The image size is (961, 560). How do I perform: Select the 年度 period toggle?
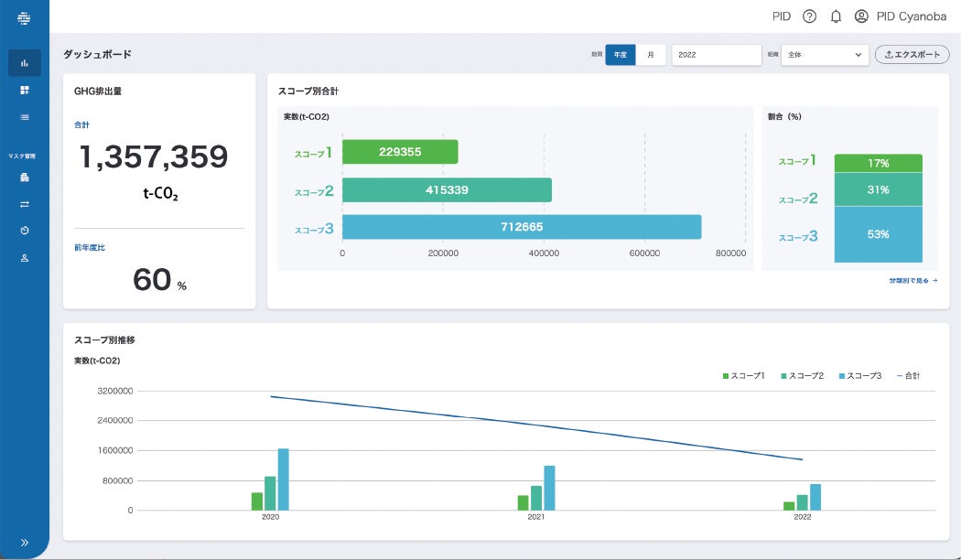[621, 55]
